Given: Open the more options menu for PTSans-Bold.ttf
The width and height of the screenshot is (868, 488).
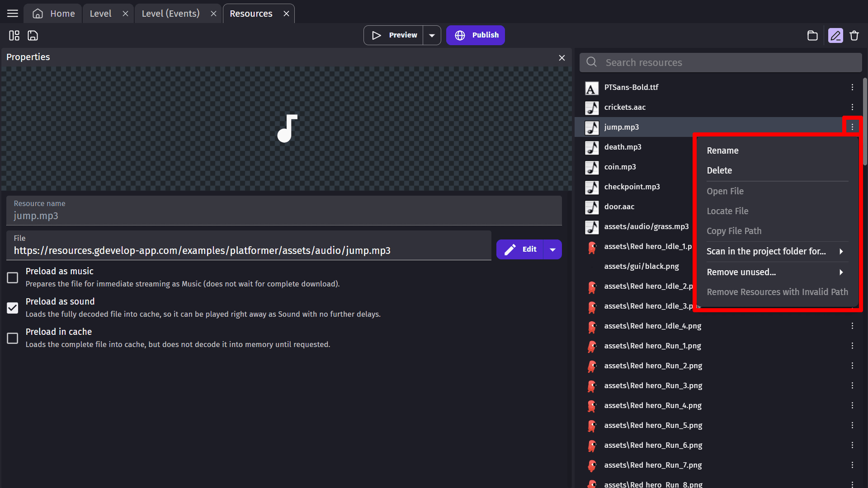Looking at the screenshot, I should [x=852, y=87].
